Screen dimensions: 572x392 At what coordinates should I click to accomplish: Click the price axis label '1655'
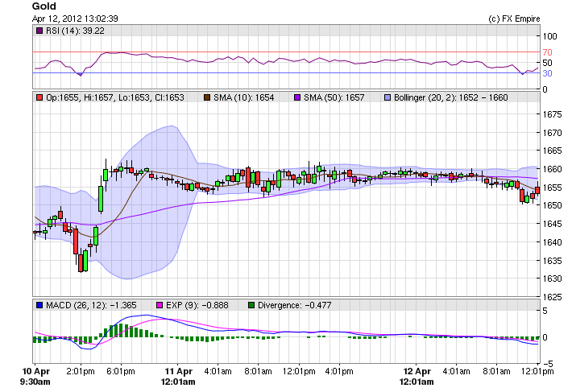click(x=552, y=188)
